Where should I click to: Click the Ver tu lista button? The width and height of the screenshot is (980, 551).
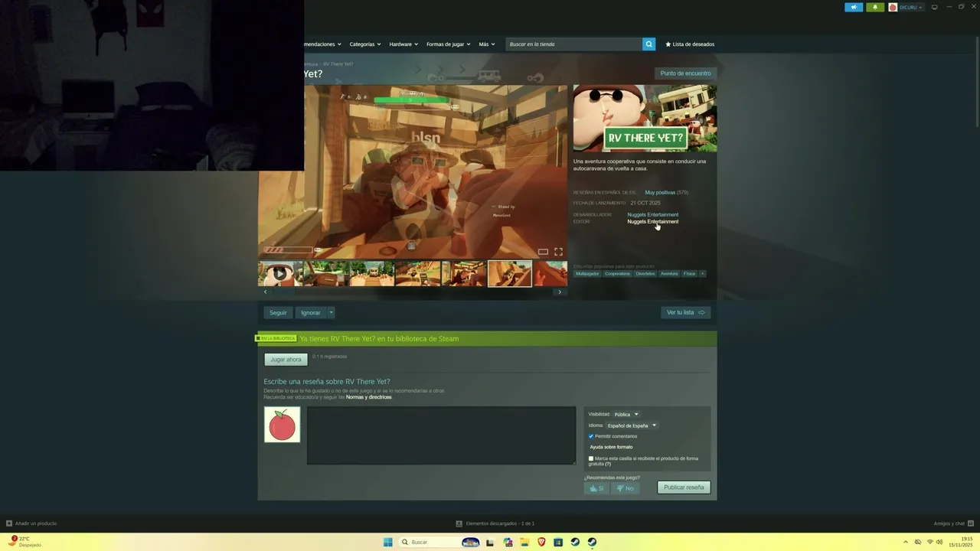[685, 312]
